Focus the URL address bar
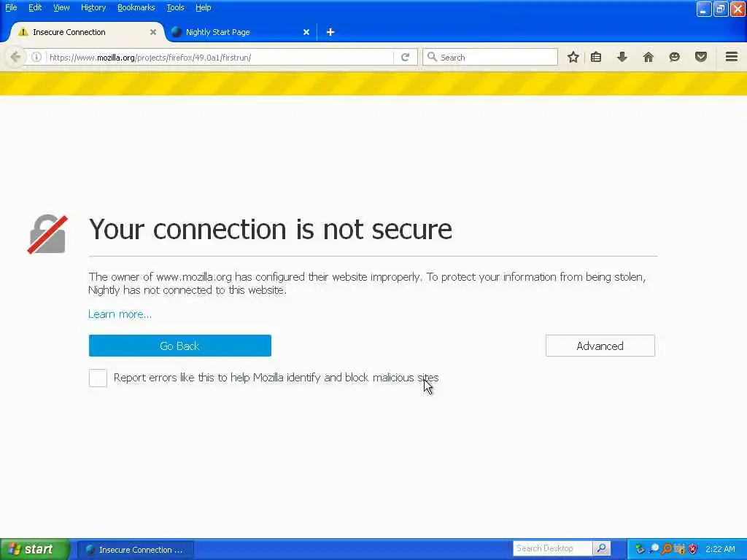Image resolution: width=747 pixels, height=560 pixels. click(219, 57)
